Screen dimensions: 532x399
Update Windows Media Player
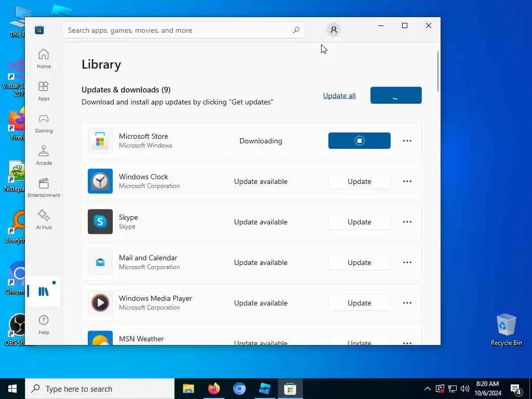pyautogui.click(x=360, y=303)
